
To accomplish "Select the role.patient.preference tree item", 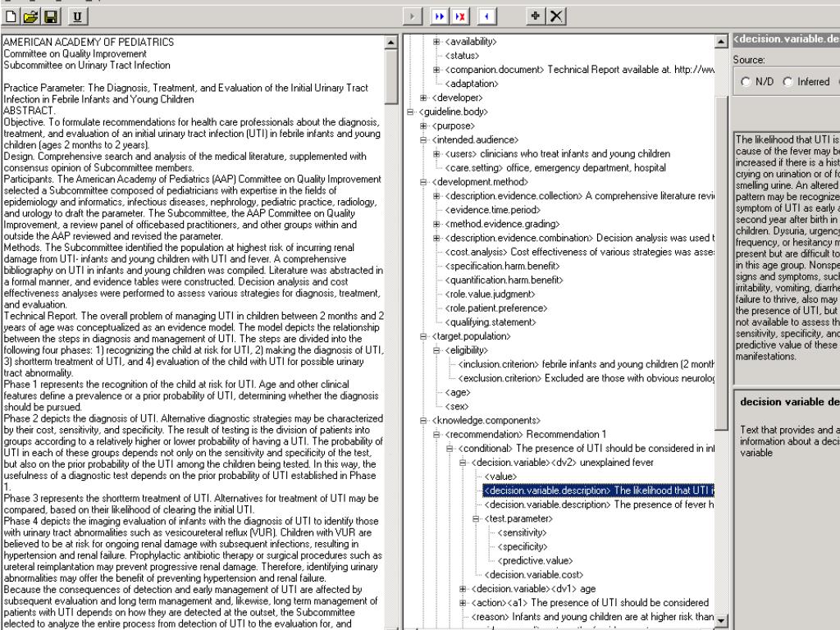I will point(496,308).
